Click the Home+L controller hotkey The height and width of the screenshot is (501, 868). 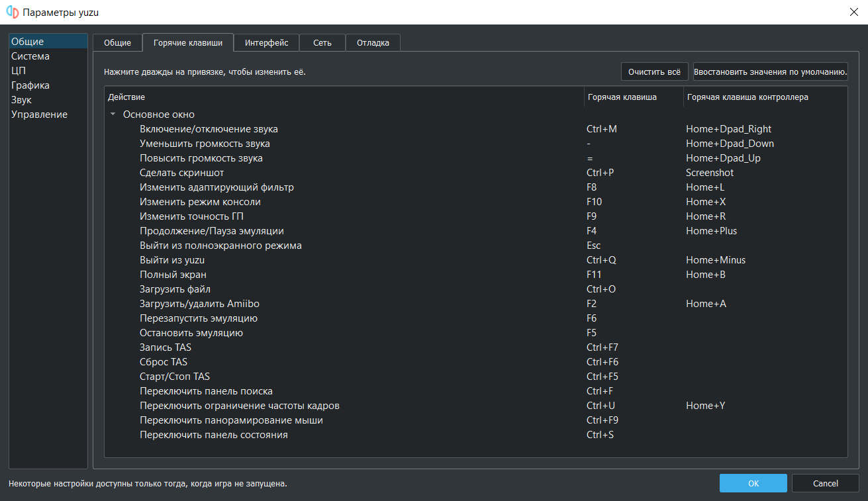[705, 187]
